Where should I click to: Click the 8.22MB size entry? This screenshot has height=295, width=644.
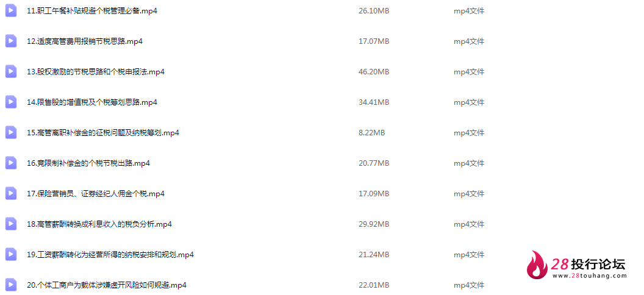click(371, 132)
